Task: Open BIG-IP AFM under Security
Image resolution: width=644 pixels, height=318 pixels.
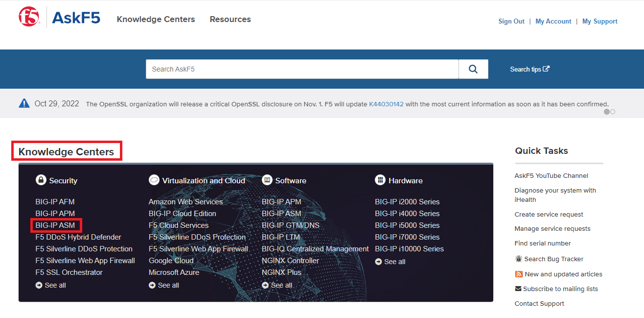Action: click(55, 201)
